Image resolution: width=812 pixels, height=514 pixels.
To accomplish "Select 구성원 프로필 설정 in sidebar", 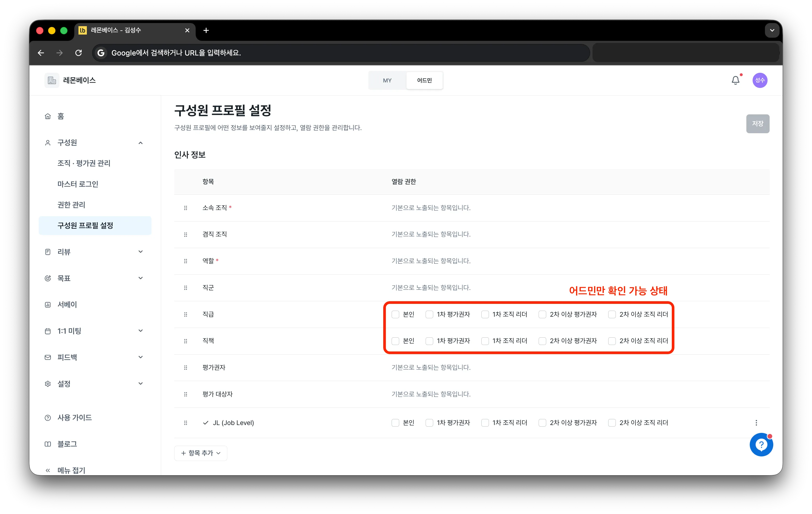I will (x=95, y=226).
